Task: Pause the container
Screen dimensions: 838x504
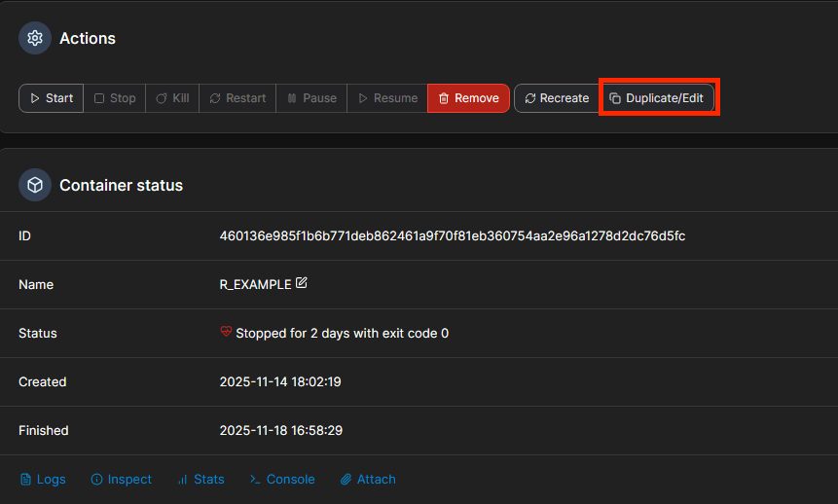Action: pos(311,98)
